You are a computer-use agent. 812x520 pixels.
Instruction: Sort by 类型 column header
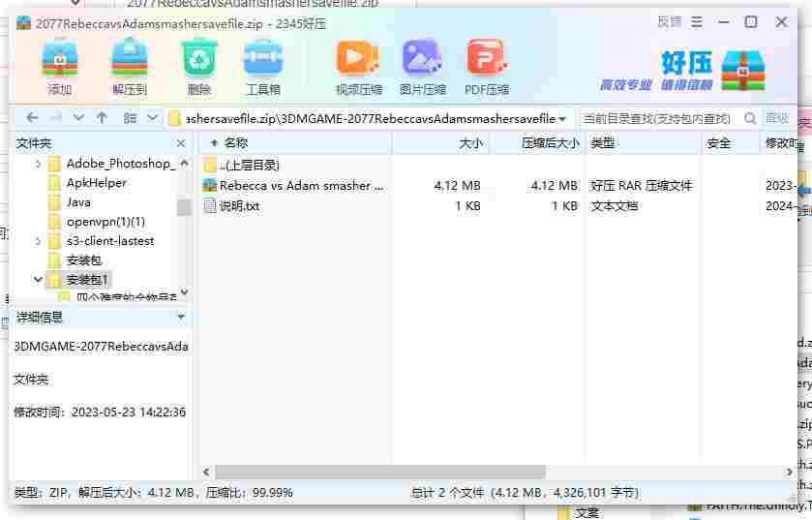coord(602,143)
